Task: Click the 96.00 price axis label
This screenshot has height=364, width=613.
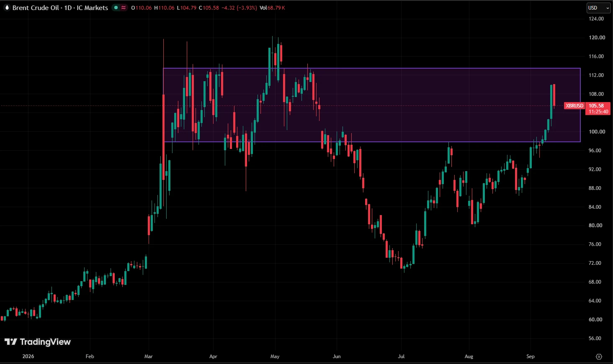Action: (x=595, y=151)
